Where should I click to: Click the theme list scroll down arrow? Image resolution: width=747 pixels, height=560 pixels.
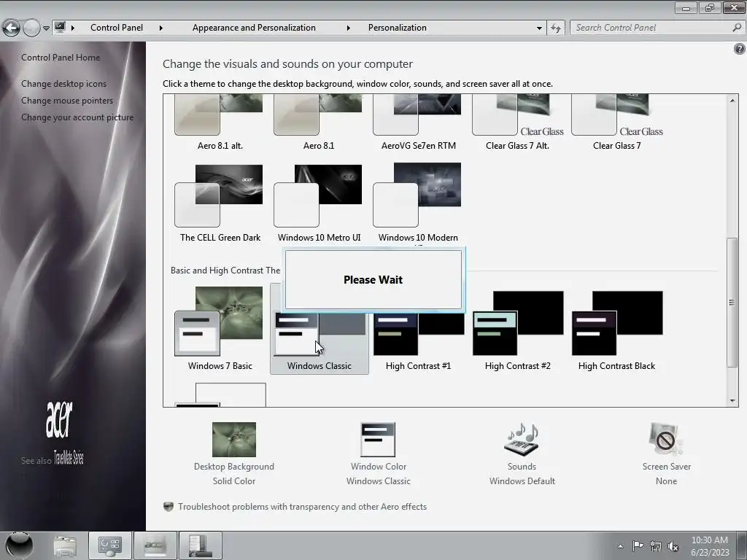[732, 400]
